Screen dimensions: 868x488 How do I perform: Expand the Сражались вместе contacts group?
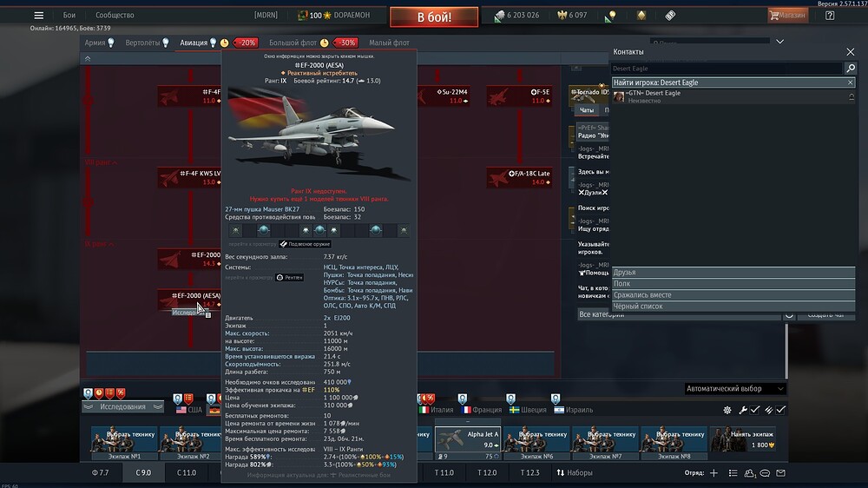[x=733, y=294]
